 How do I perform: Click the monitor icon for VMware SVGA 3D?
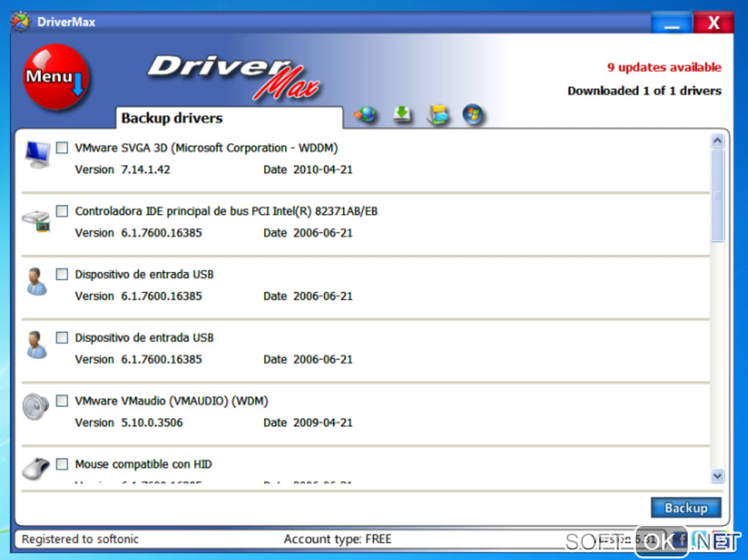click(37, 155)
